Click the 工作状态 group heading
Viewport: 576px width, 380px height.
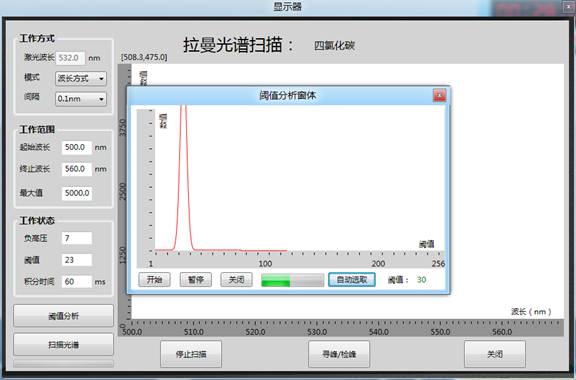point(37,221)
